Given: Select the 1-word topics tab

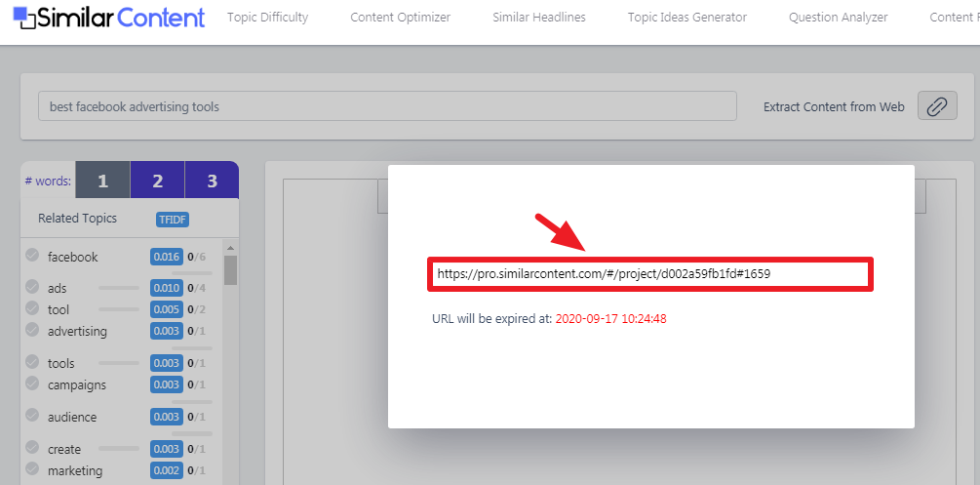Looking at the screenshot, I should point(102,181).
